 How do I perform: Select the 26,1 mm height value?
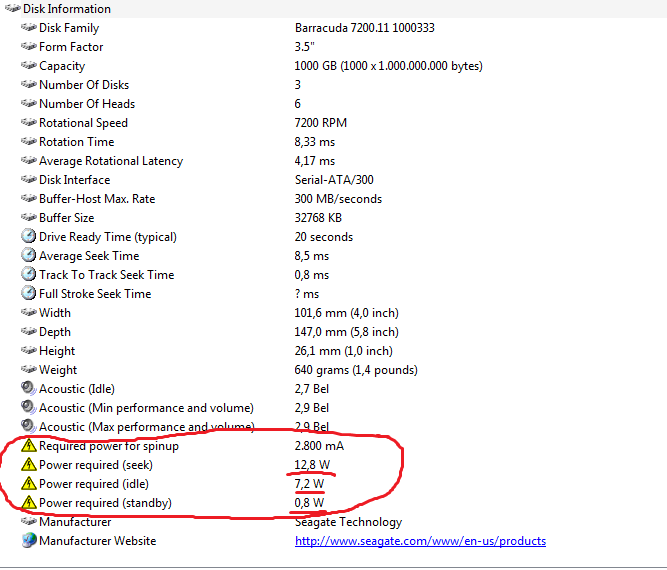pyautogui.click(x=344, y=351)
